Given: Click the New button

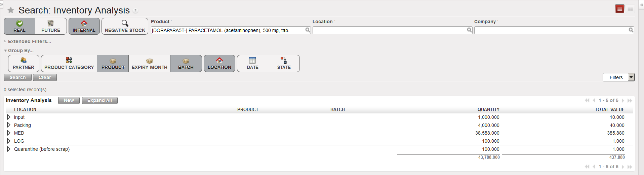Looking at the screenshot, I should click(x=69, y=100).
